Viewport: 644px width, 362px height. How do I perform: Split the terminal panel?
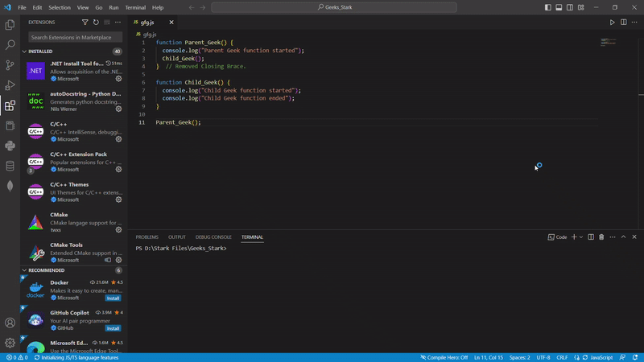[x=591, y=237]
